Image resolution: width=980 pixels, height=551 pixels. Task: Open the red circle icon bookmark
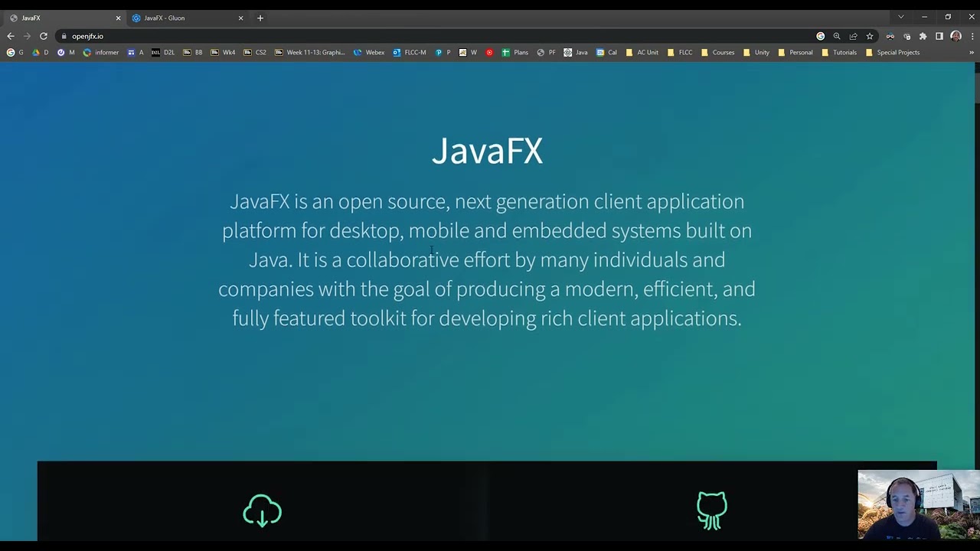(489, 53)
